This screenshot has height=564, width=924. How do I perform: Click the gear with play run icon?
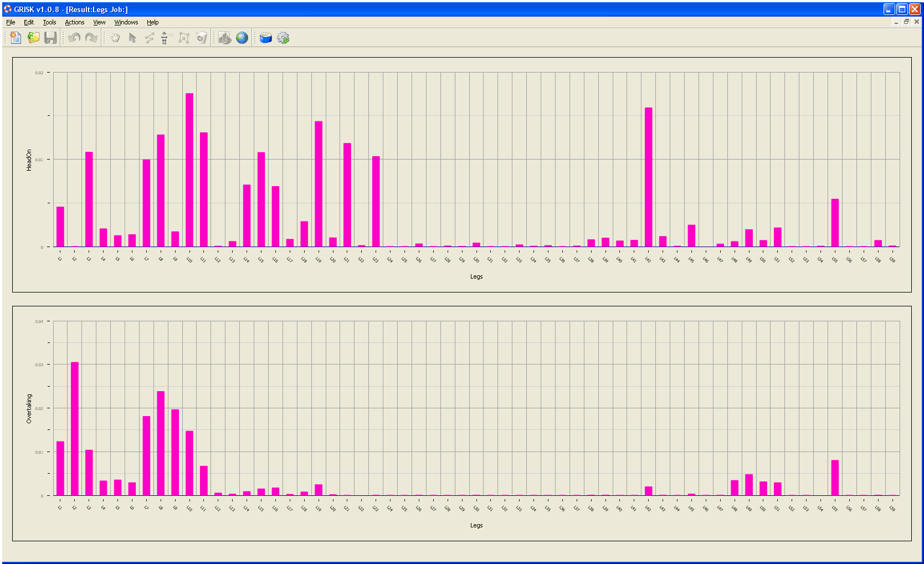(283, 38)
